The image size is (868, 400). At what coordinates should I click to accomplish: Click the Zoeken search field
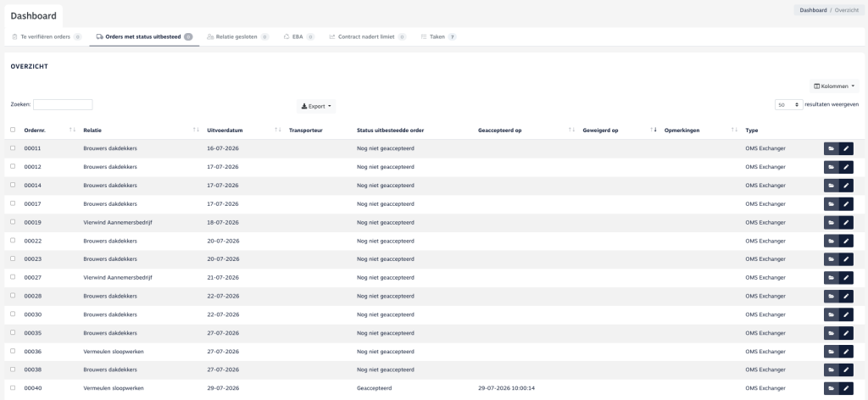coord(63,104)
